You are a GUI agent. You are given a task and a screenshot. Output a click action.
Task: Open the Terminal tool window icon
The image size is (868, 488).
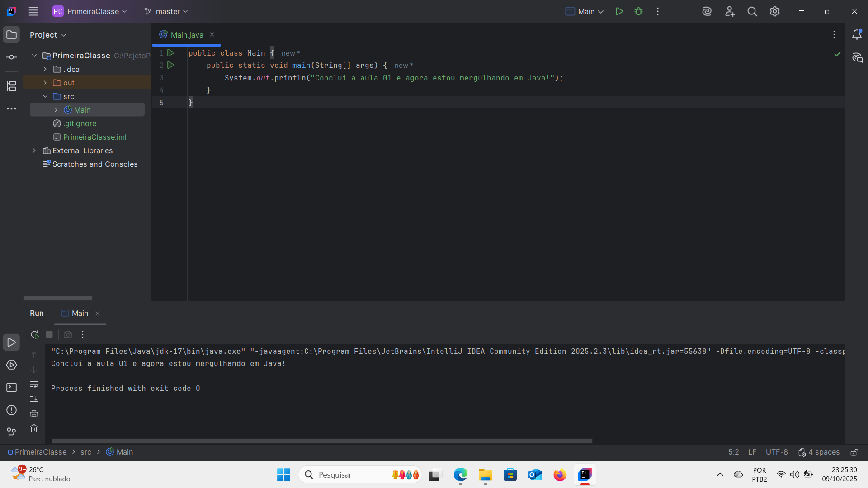pyautogui.click(x=11, y=388)
